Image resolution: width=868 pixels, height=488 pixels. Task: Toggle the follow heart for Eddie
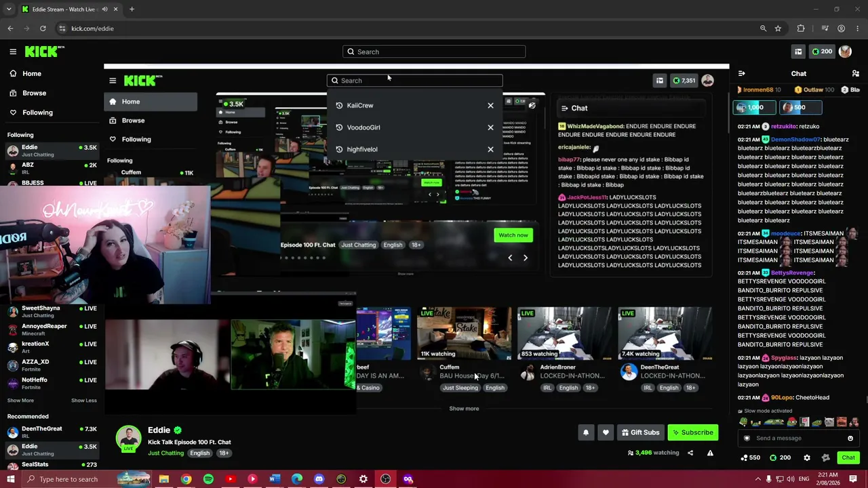[x=606, y=432]
